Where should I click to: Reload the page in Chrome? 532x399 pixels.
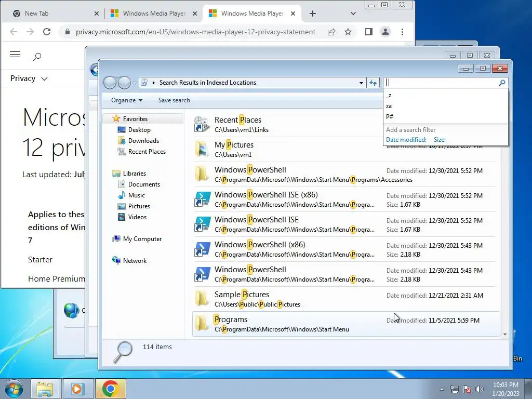47,32
